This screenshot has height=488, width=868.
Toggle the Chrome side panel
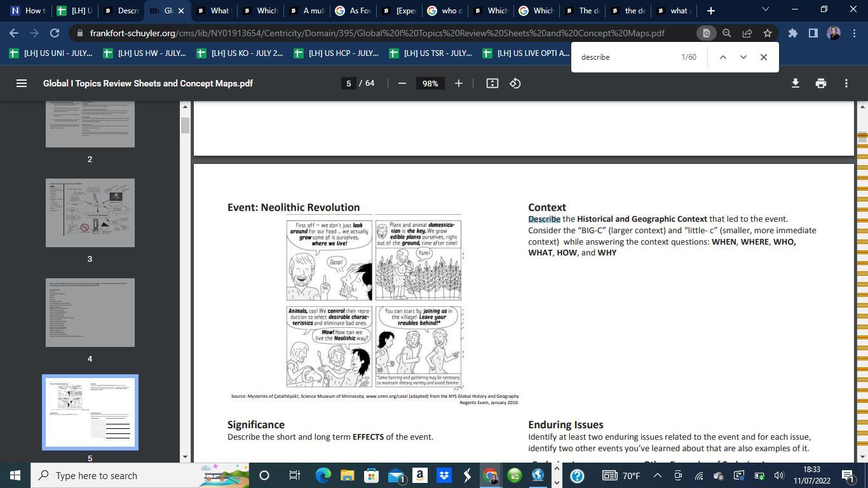point(813,33)
